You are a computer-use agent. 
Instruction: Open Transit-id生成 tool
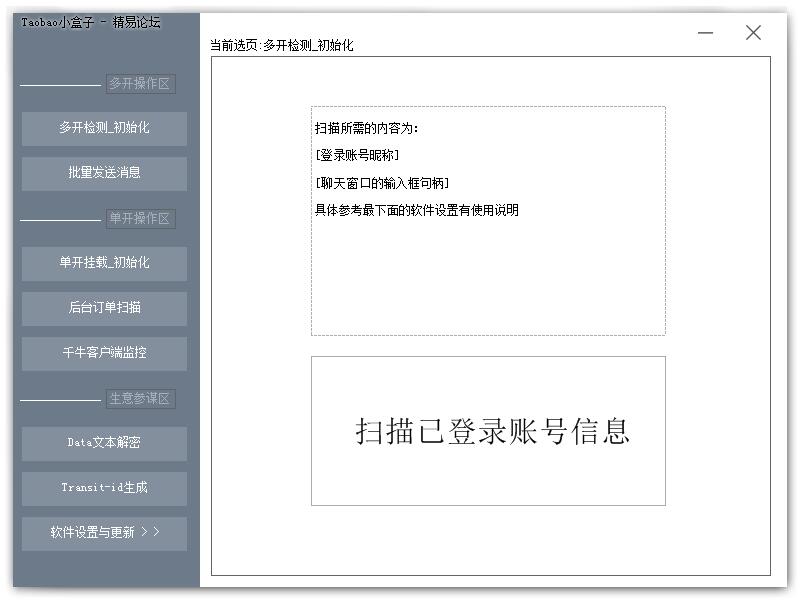point(104,488)
